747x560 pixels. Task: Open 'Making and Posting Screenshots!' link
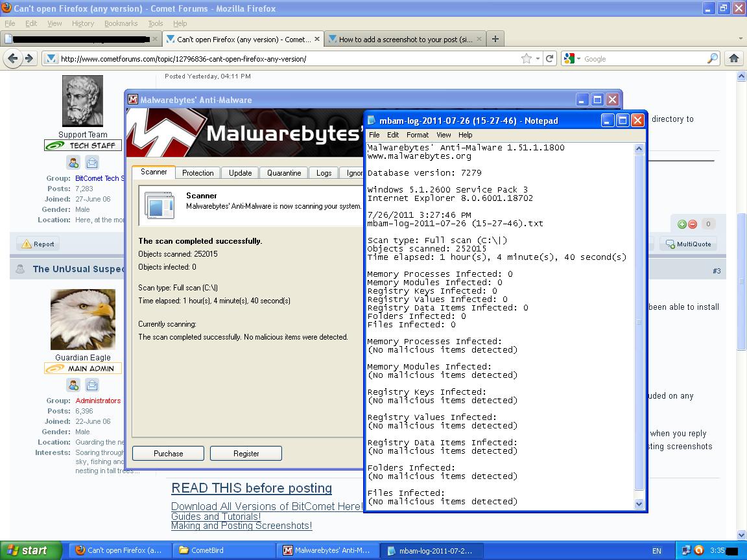(x=241, y=526)
